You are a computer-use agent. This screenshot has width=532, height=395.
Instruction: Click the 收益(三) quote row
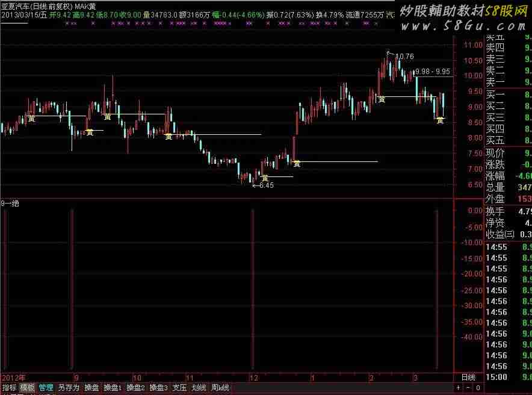(509, 234)
